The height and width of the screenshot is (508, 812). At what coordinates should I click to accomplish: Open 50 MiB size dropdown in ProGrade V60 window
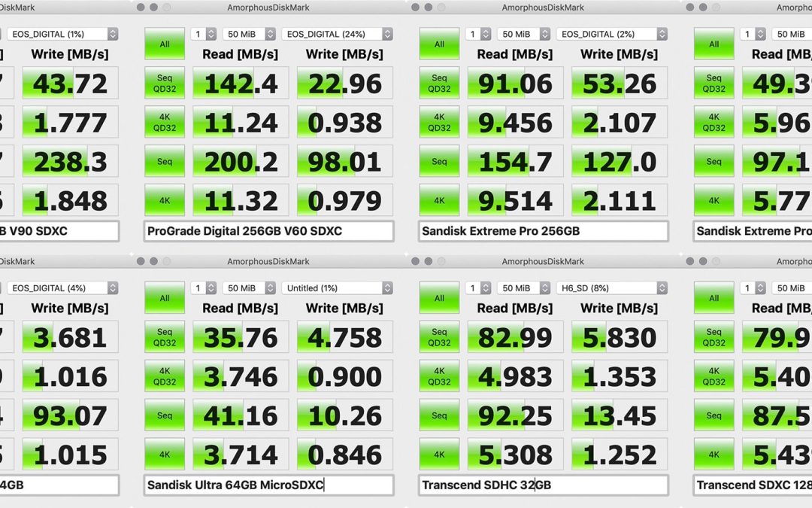[x=249, y=34]
